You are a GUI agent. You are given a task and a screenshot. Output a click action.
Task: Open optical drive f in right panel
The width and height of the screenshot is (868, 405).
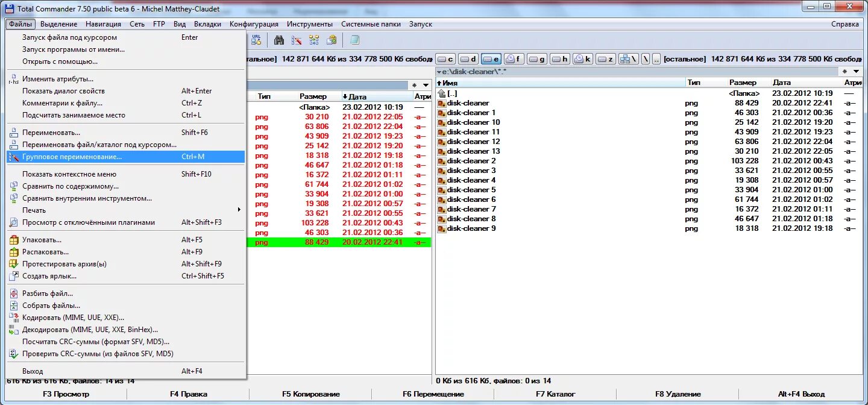pyautogui.click(x=514, y=58)
